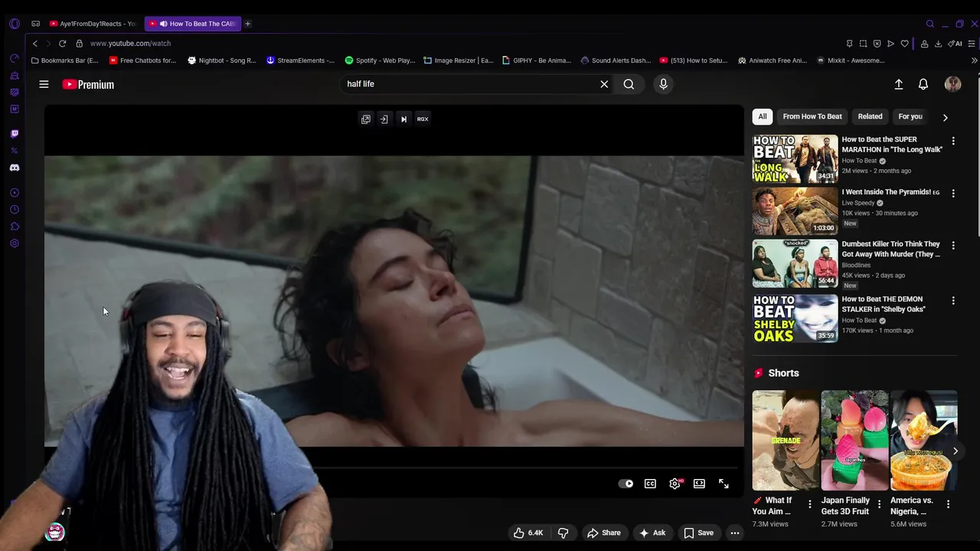Open options for Pyramids video
Screen dimensions: 980x551
pyautogui.click(x=953, y=194)
